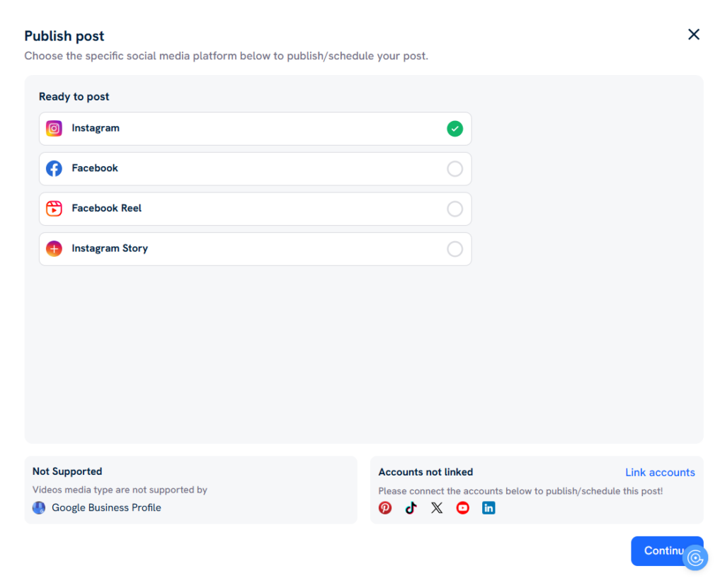The image size is (725, 588).
Task: Select the Facebook Reel row label
Action: click(x=106, y=209)
